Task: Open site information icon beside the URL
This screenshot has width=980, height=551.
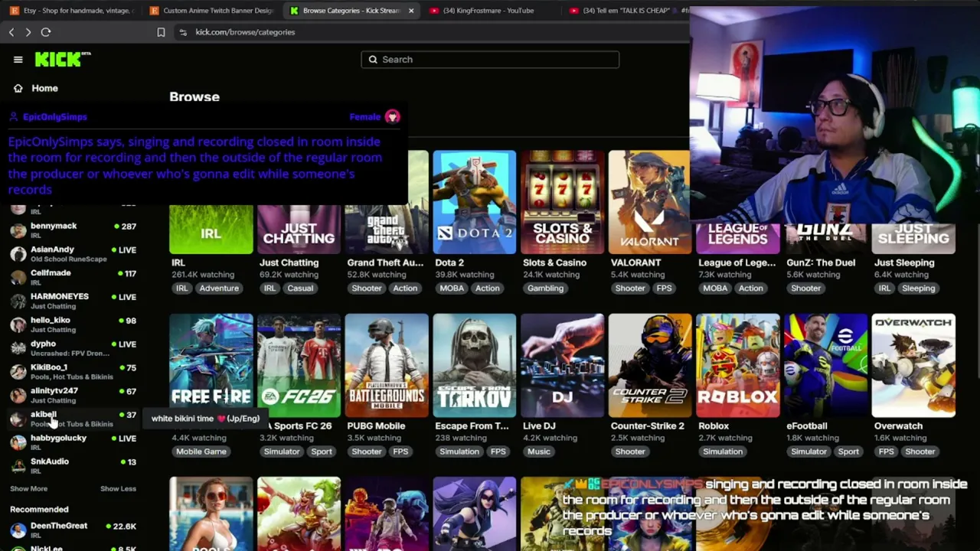Action: pos(182,32)
